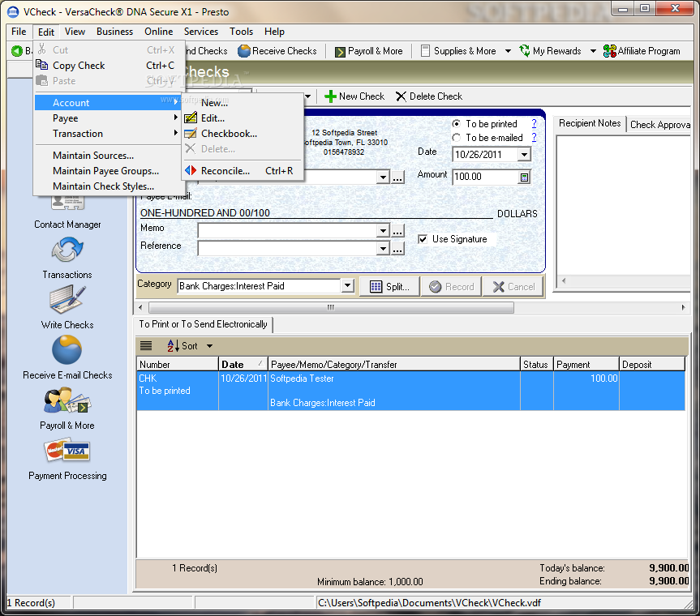The width and height of the screenshot is (700, 616).
Task: Open the Amount calculator icon
Action: [524, 178]
